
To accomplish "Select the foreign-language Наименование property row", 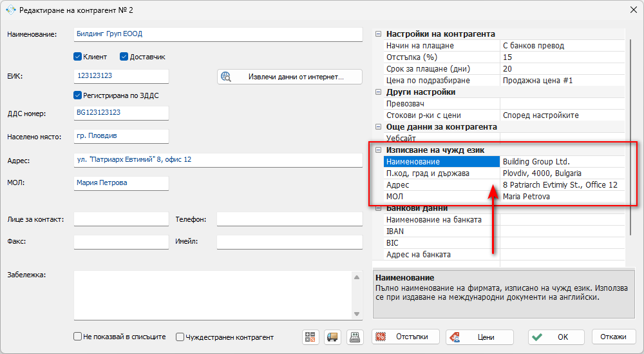I will [x=442, y=162].
